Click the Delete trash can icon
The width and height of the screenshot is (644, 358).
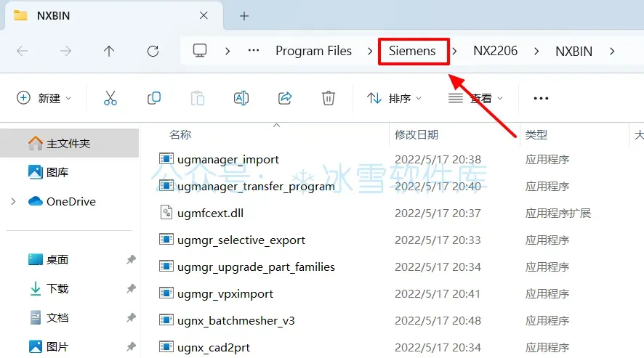tap(328, 98)
